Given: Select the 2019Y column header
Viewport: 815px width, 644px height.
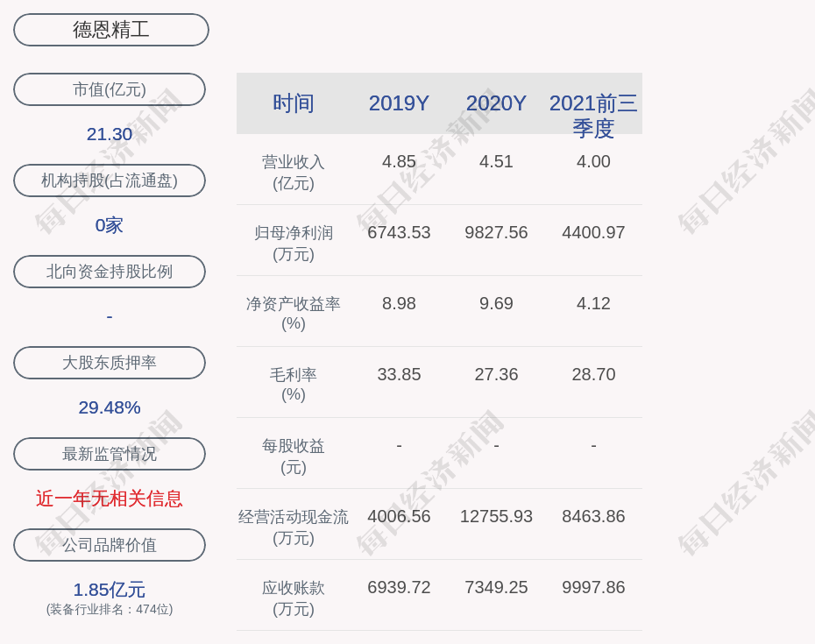Looking at the screenshot, I should click(399, 103).
